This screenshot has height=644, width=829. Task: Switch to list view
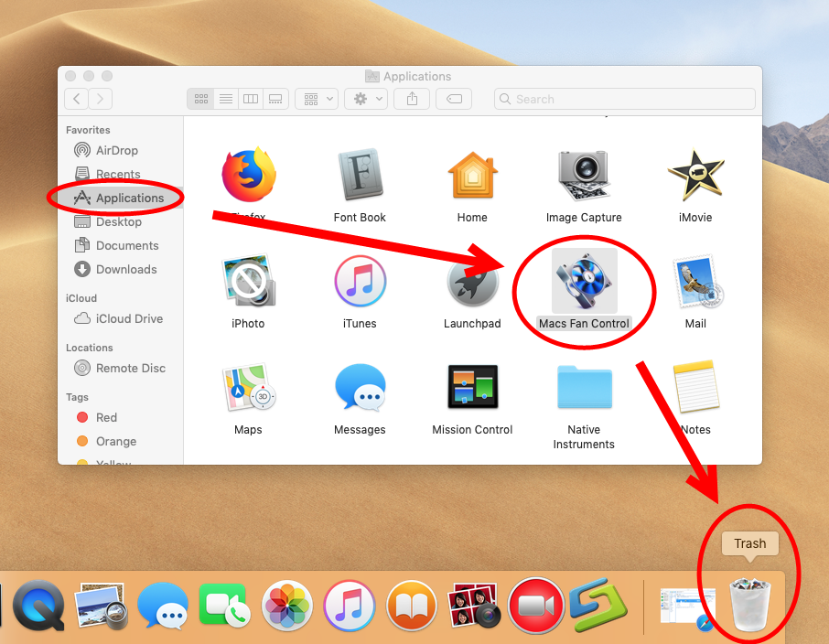pyautogui.click(x=226, y=99)
